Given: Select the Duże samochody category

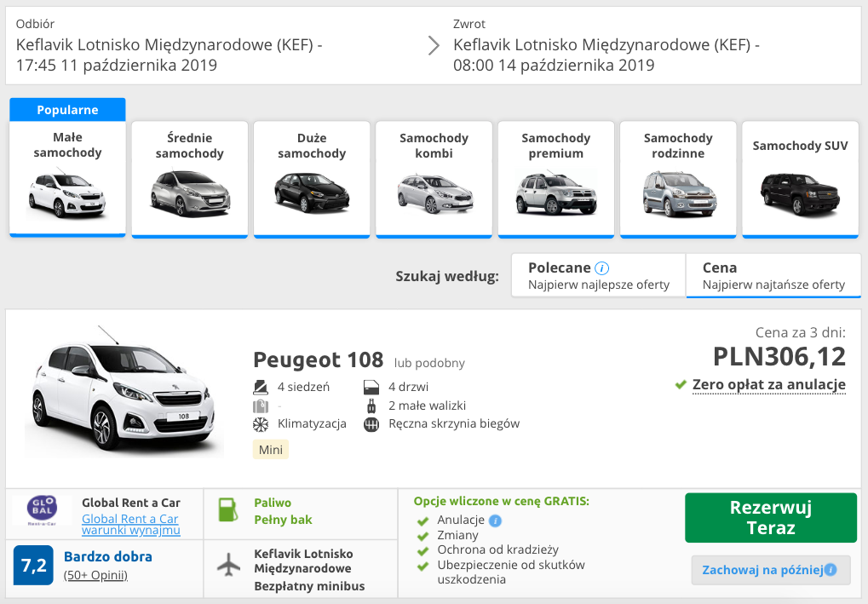Looking at the screenshot, I should pyautogui.click(x=312, y=180).
